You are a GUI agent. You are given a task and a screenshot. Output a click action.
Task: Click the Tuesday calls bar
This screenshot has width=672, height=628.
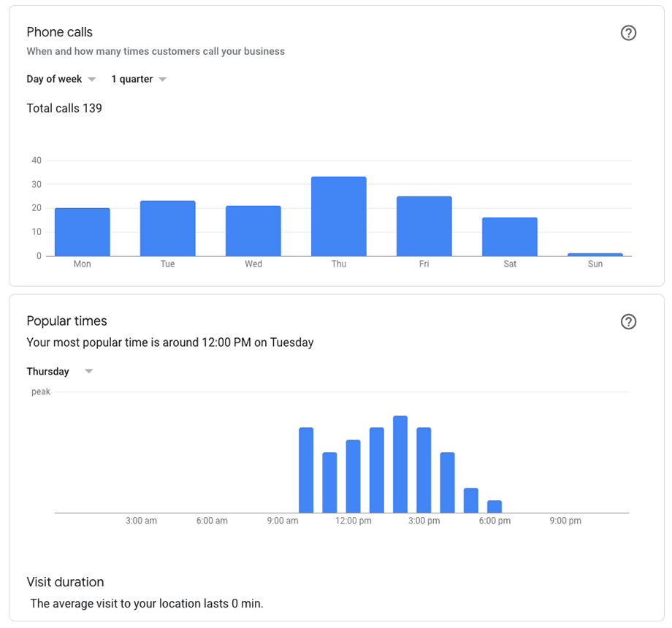tap(167, 229)
